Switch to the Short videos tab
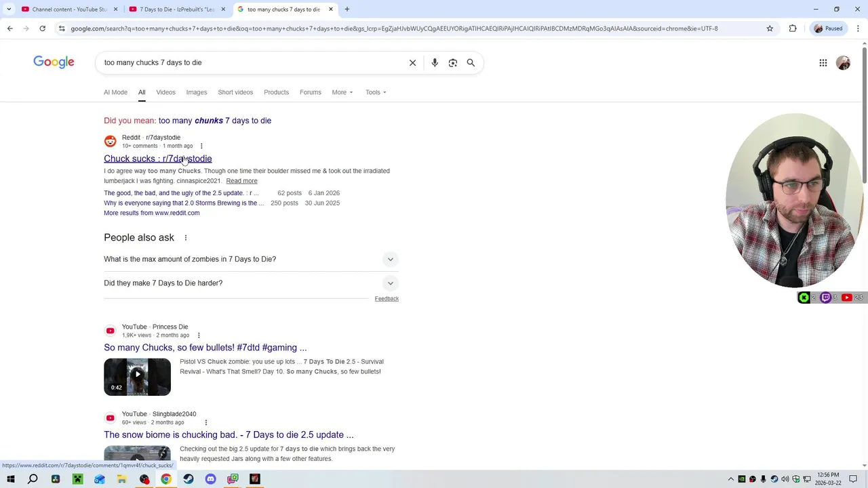Screen dimensions: 868x488 click(x=235, y=92)
